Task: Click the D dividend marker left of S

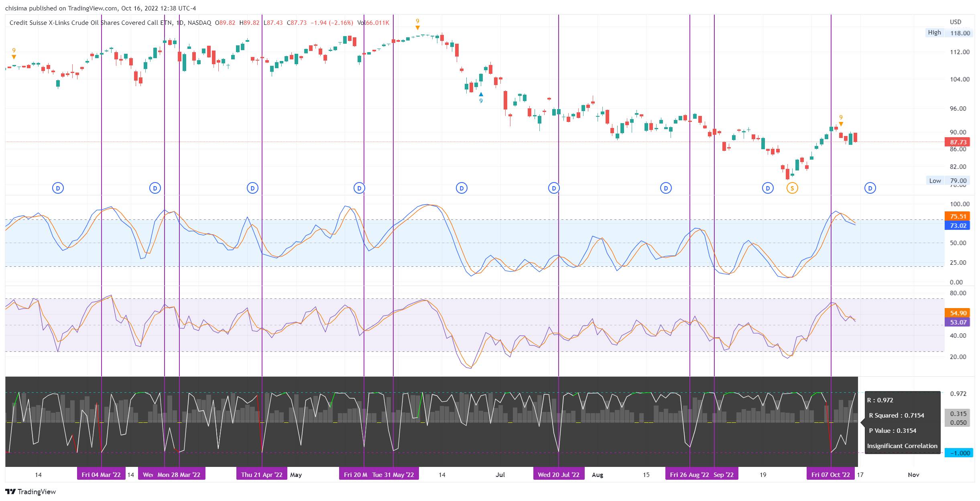Action: coord(767,188)
